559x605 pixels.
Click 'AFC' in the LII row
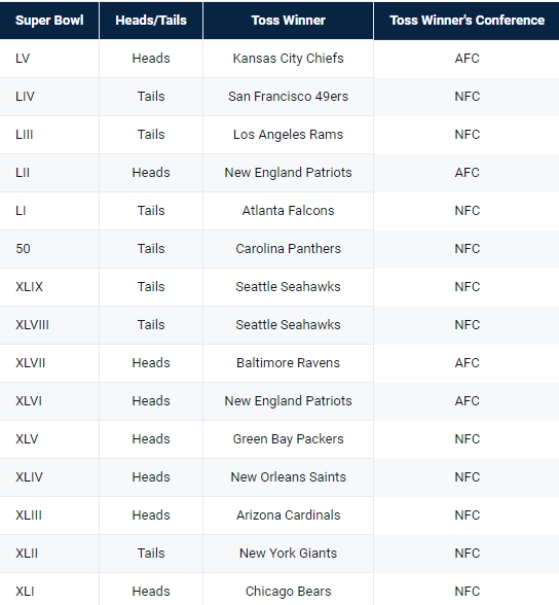click(x=467, y=172)
